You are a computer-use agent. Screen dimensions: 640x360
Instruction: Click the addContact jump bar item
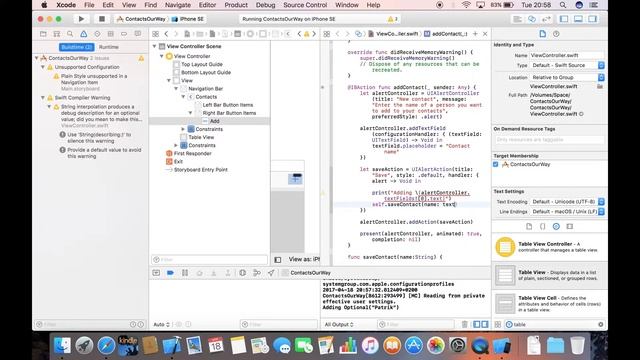click(x=446, y=34)
